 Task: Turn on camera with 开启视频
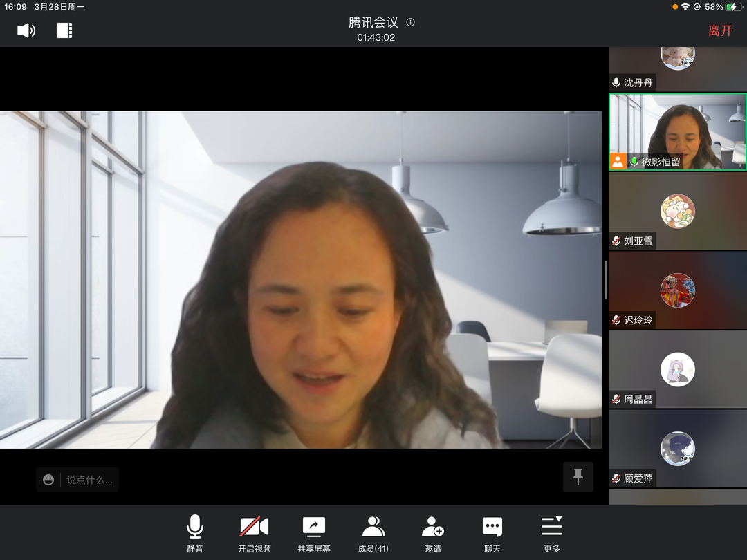click(x=255, y=533)
